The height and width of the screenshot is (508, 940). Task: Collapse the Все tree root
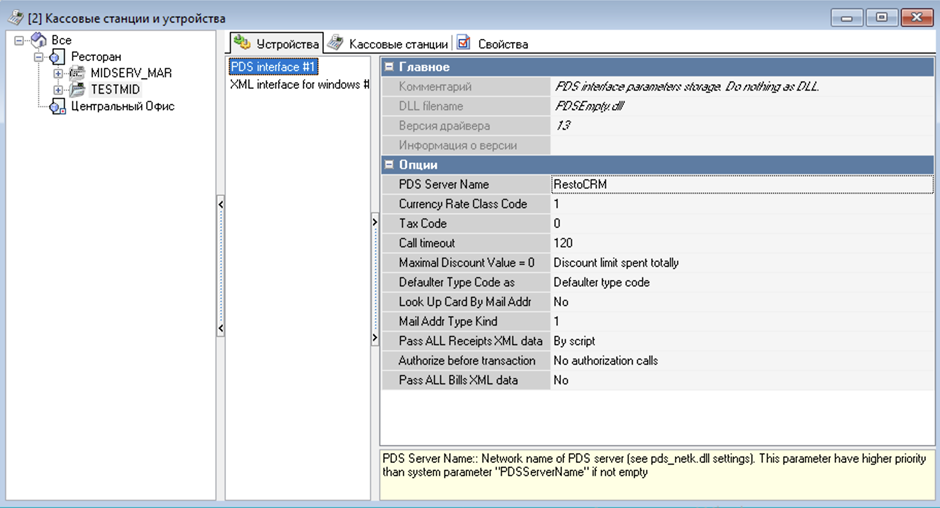coord(21,40)
